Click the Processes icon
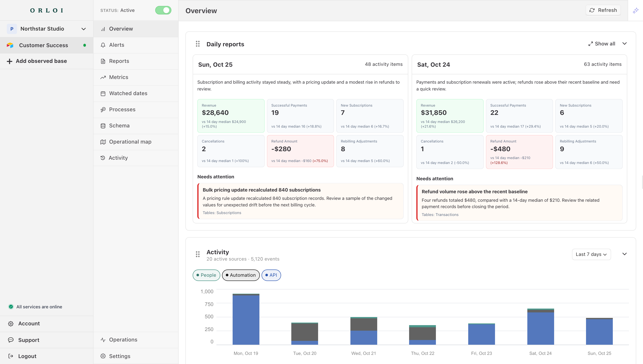 [x=103, y=110]
